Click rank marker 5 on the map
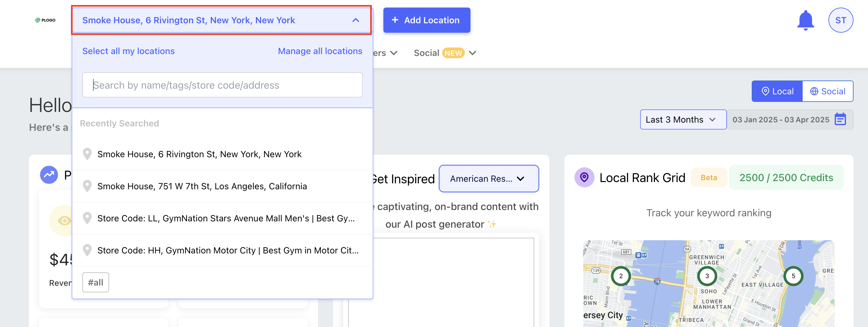The width and height of the screenshot is (868, 327). point(793,276)
